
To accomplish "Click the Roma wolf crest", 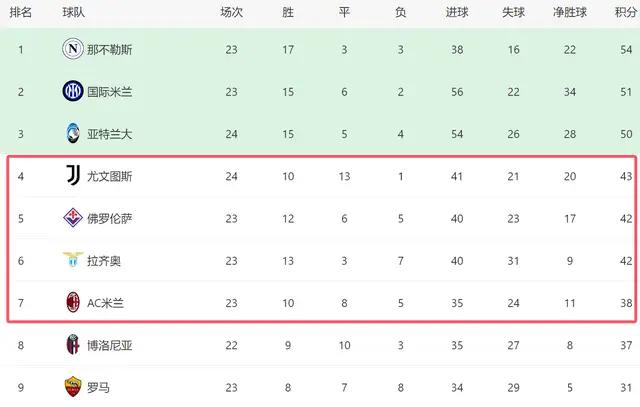I will [x=73, y=387].
